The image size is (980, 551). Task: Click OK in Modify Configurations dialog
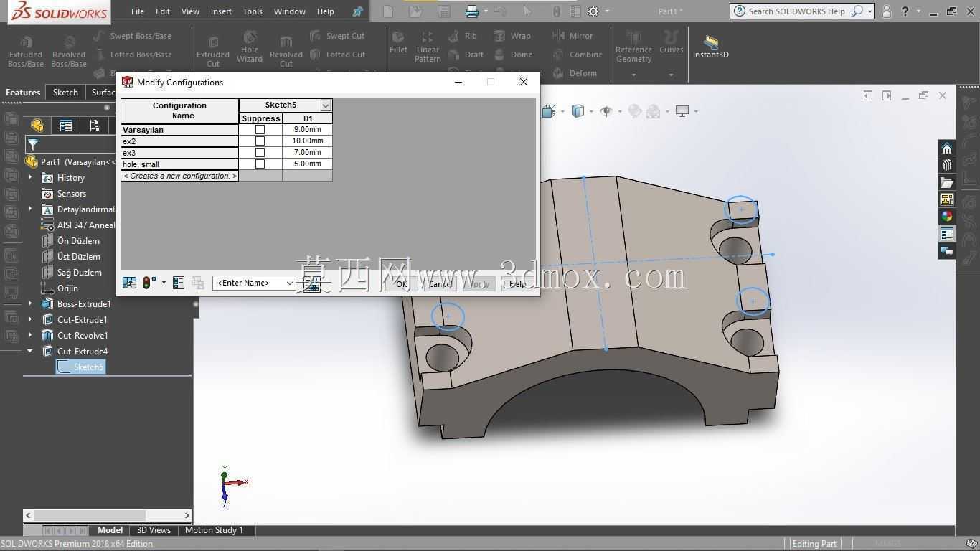(x=401, y=284)
